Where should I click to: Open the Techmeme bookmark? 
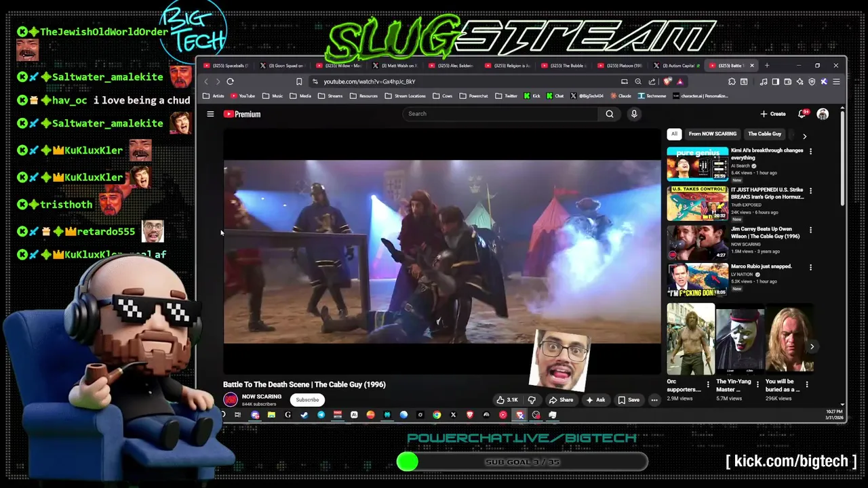(652, 96)
